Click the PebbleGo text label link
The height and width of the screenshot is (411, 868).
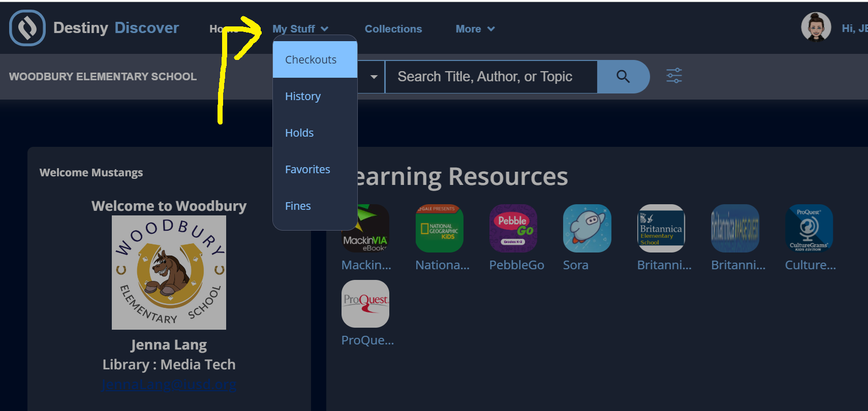(x=516, y=265)
